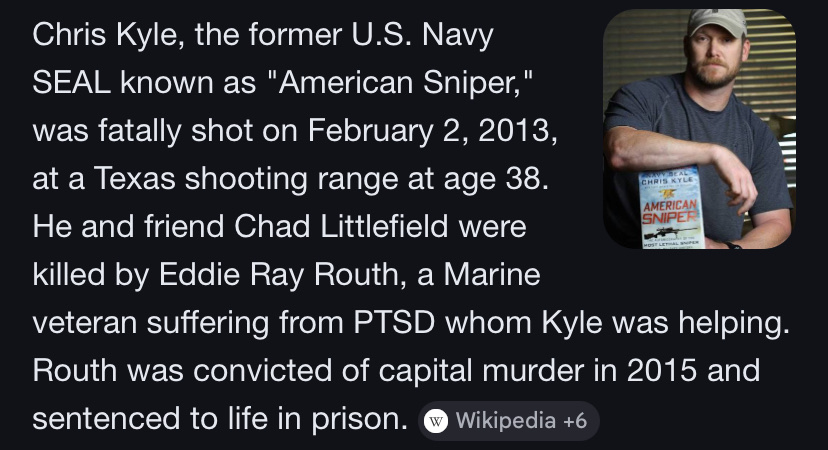Screen dimensions: 828x450
Task: Click the Wikipedia "W" logo icon
Action: click(436, 420)
